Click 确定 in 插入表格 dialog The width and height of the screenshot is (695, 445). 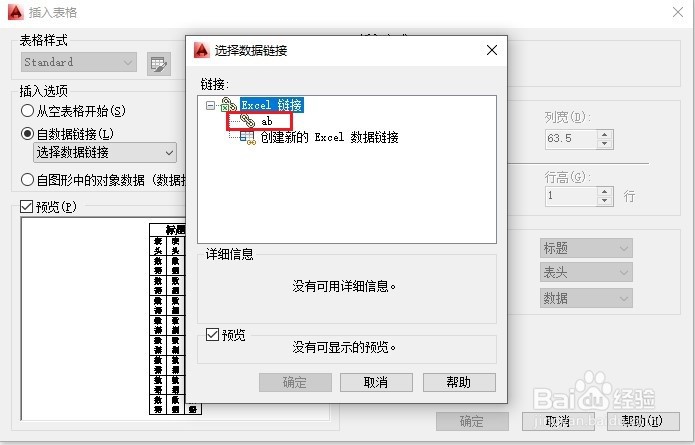pos(472,421)
